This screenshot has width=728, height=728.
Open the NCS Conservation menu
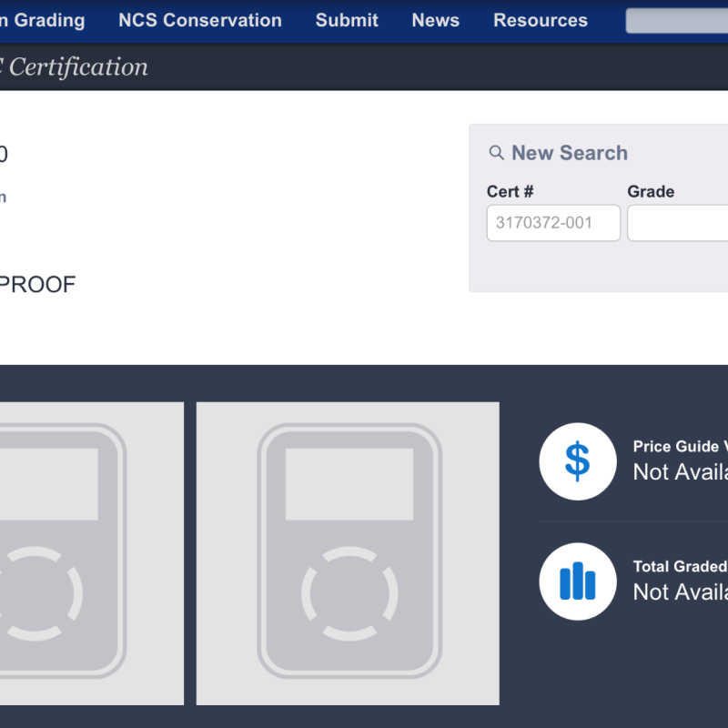click(200, 20)
